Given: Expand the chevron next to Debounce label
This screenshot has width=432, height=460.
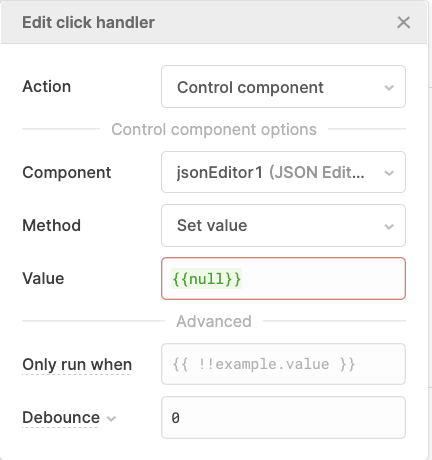Looking at the screenshot, I should click(111, 418).
